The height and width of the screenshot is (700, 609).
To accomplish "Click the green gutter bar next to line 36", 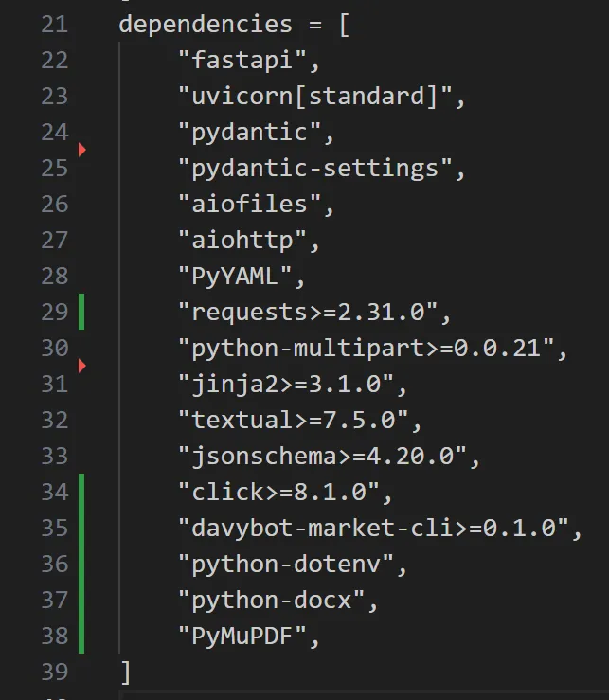I will coord(81,564).
